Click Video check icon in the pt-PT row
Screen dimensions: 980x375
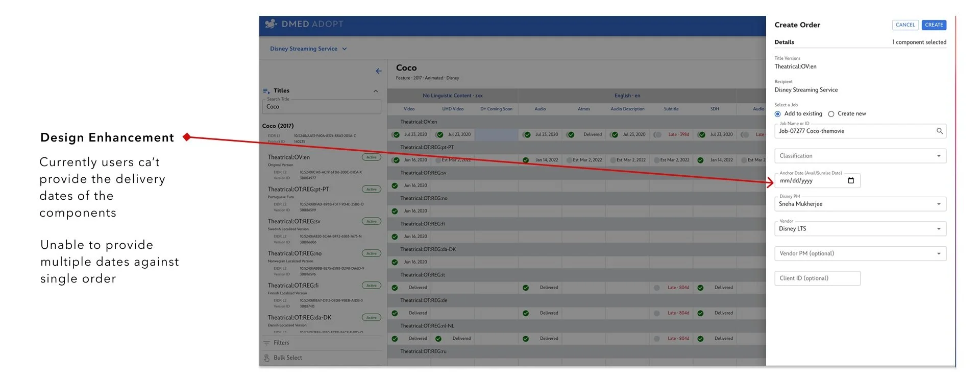click(x=396, y=160)
